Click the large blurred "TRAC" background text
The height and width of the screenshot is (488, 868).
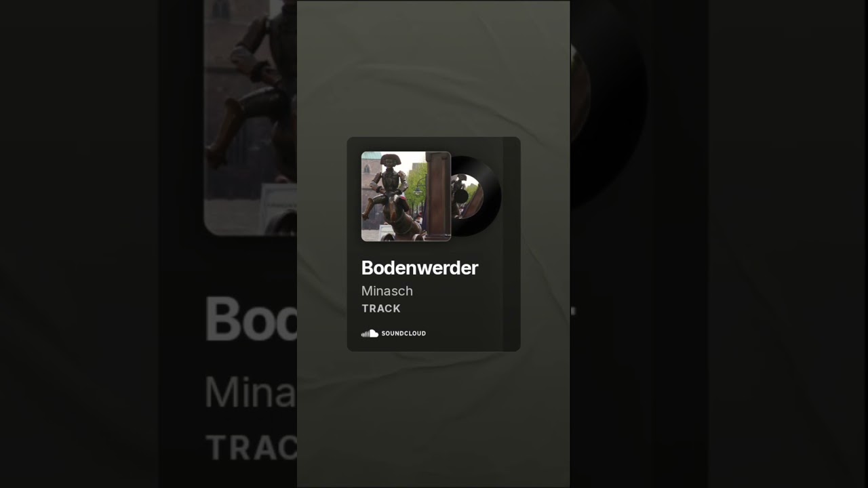click(x=252, y=448)
